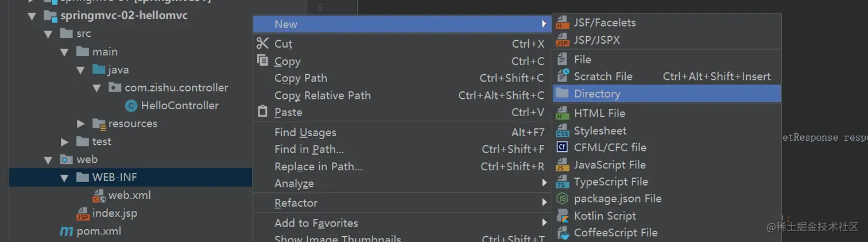The height and width of the screenshot is (242, 868).
Task: Click the package.json File icon
Action: coord(563,199)
